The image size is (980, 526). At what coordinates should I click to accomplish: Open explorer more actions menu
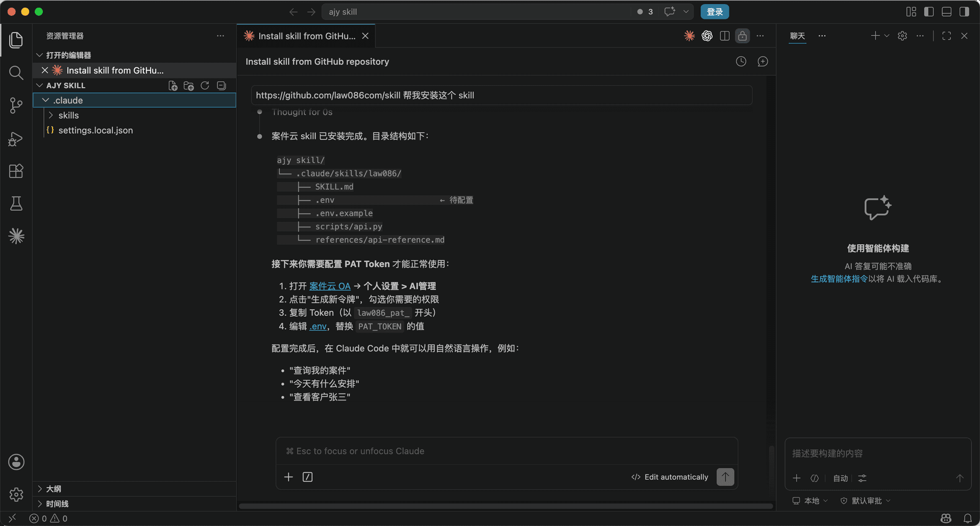(220, 36)
